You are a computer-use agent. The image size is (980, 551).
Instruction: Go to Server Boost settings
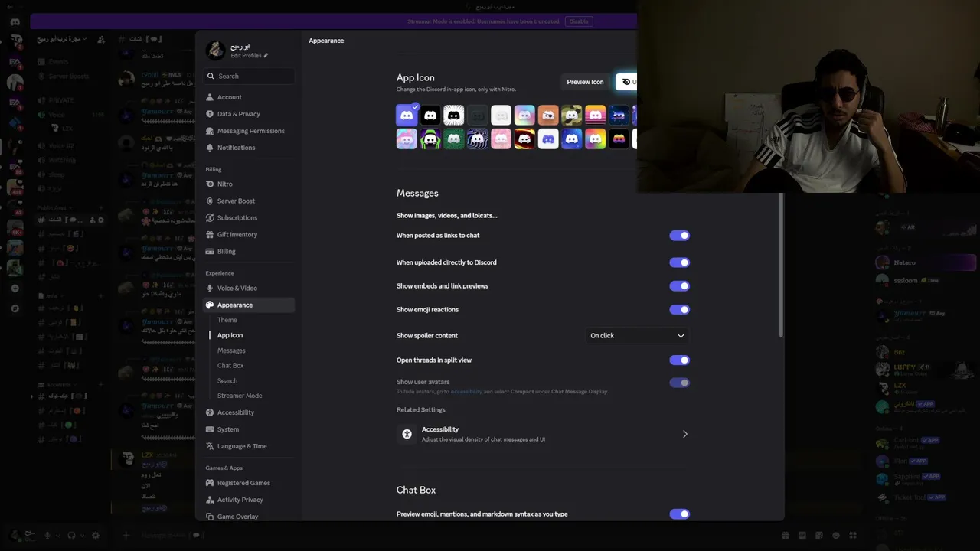coord(249,201)
